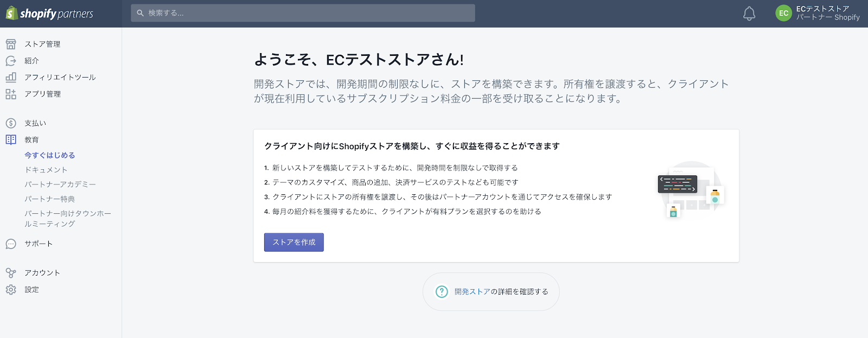Focus the 検索する search field
Viewport: 868px width, 338px height.
coord(303,13)
